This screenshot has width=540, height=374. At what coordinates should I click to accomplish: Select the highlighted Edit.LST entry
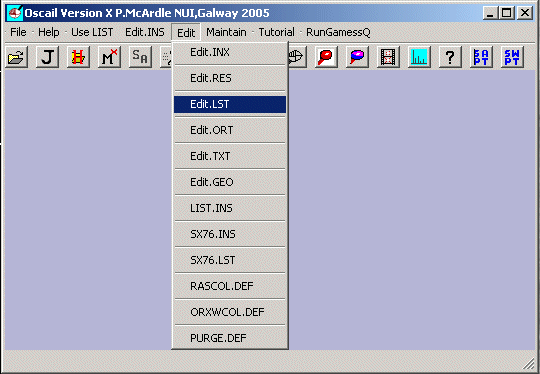(230, 104)
